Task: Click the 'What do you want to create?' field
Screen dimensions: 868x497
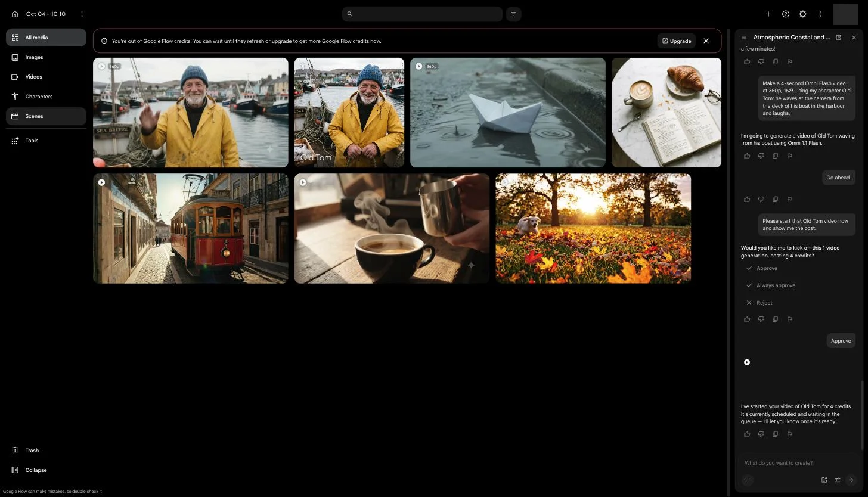Action: 798,463
